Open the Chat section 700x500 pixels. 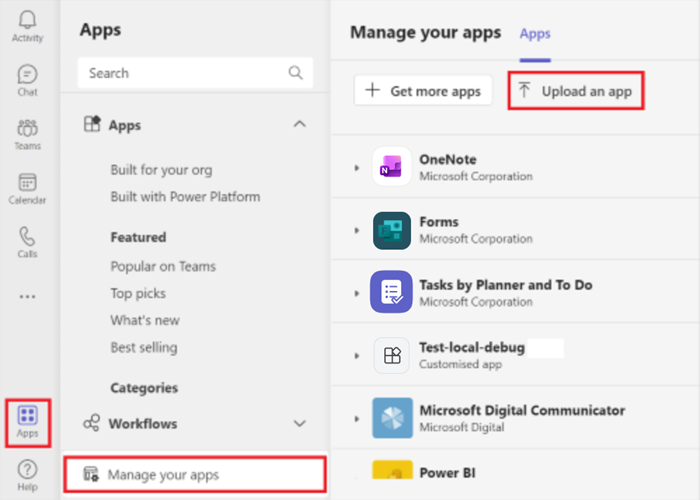(x=27, y=80)
